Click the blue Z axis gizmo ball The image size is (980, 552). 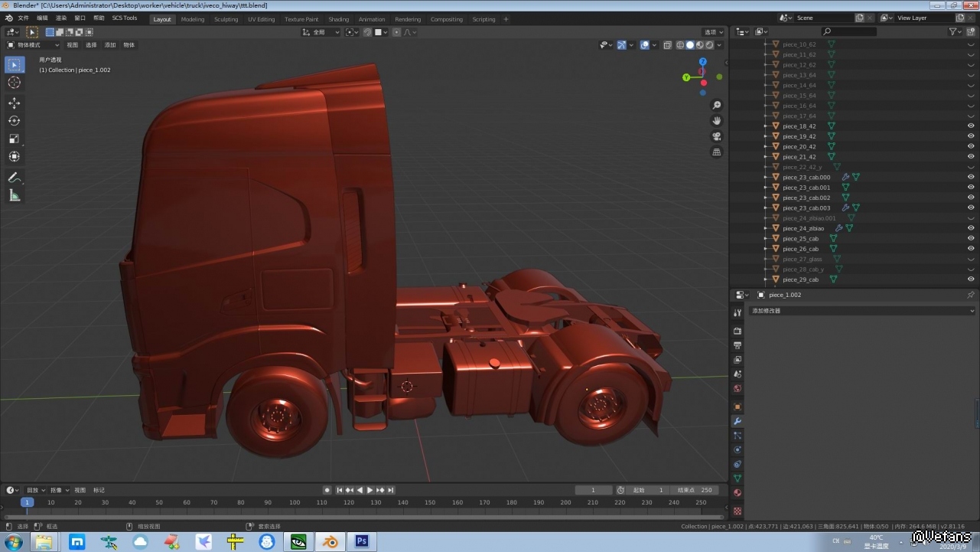point(703,62)
